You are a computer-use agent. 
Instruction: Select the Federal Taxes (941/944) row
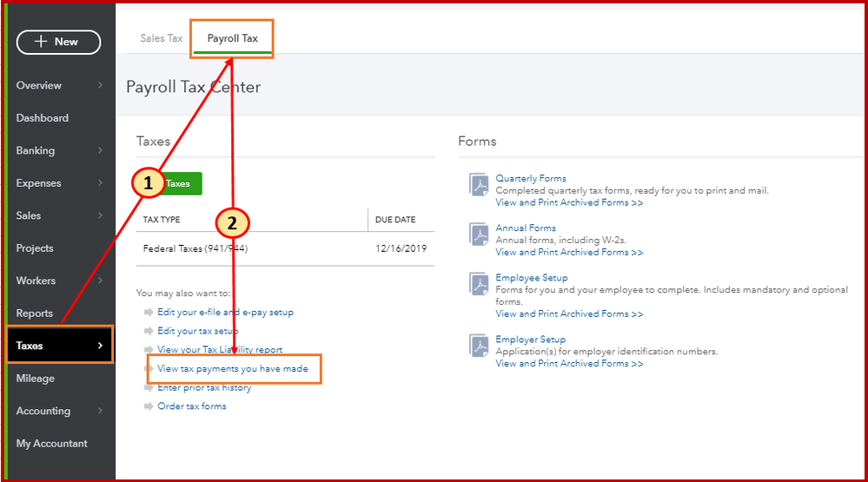point(285,249)
